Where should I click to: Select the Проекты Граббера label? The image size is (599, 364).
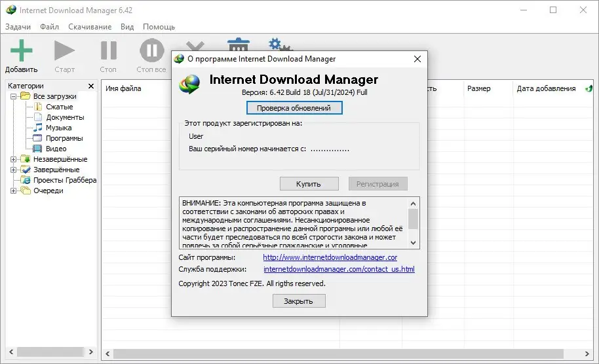65,180
